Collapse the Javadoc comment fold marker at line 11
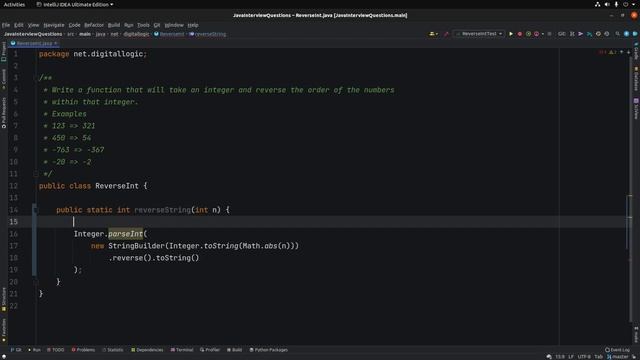Image resolution: width=640 pixels, height=360 pixels. [36, 174]
